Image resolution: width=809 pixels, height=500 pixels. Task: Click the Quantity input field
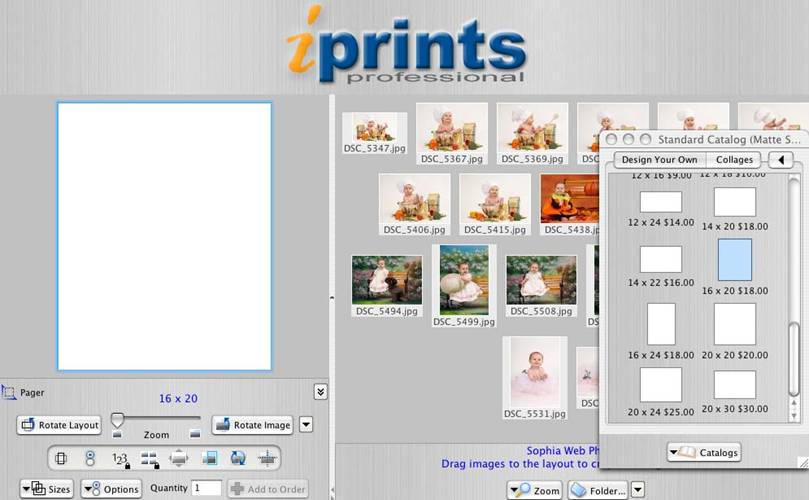pos(207,488)
